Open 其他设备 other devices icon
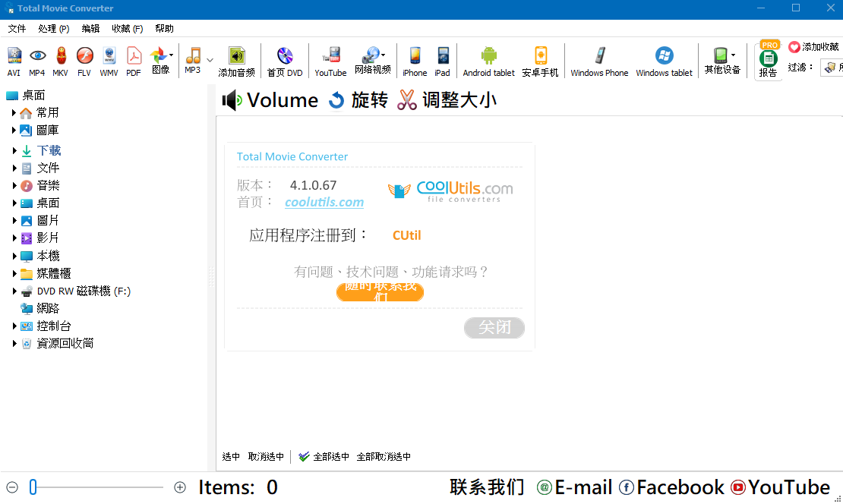Image resolution: width=843 pixels, height=504 pixels. (722, 60)
